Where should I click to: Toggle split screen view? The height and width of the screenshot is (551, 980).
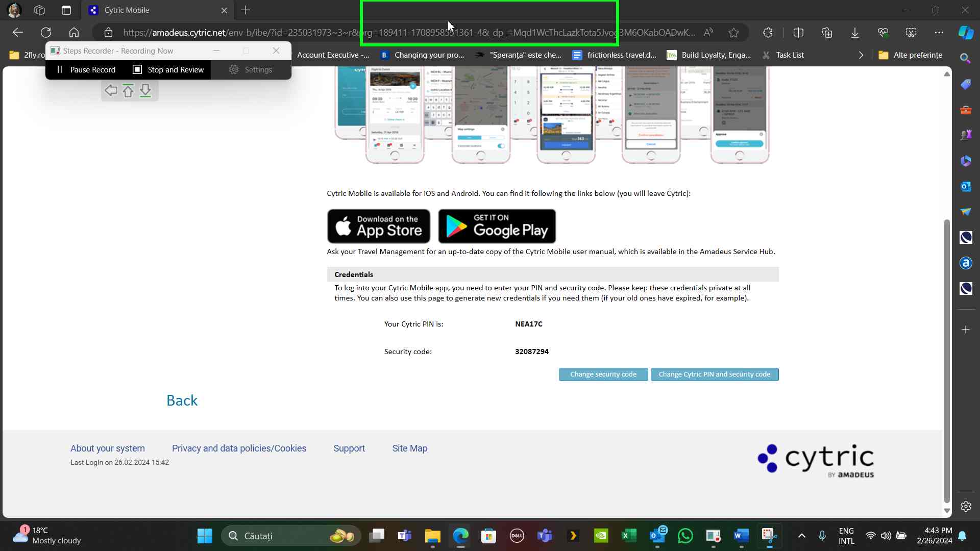pos(798,33)
